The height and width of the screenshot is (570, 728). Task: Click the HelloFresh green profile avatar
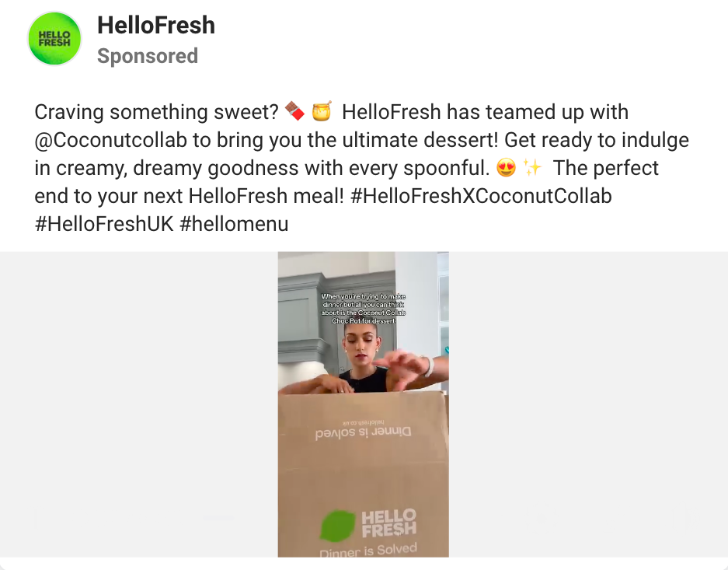tap(54, 40)
